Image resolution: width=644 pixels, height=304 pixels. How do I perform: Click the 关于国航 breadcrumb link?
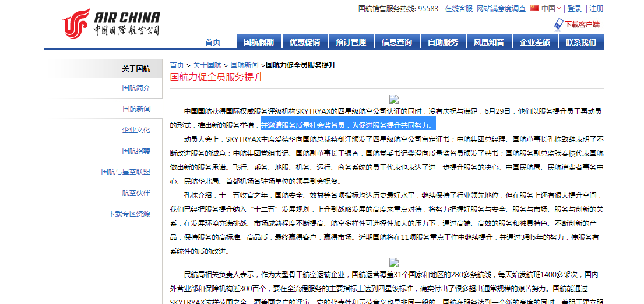coord(207,65)
